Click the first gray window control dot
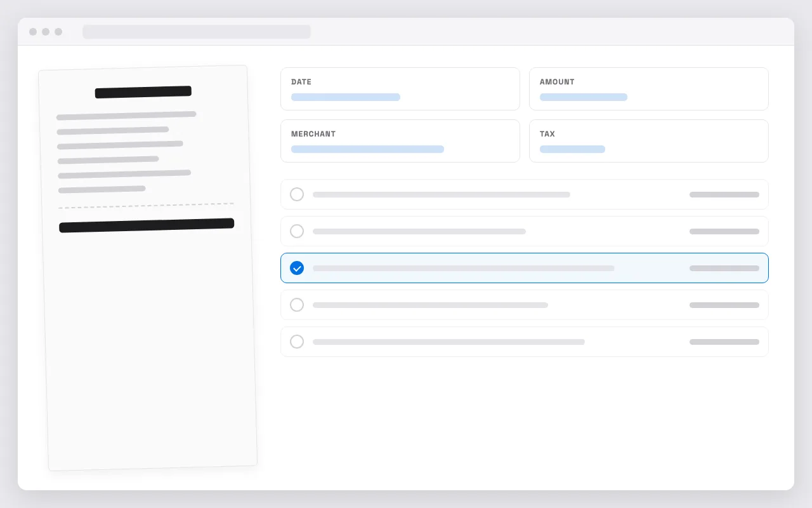This screenshot has height=508, width=812. pyautogui.click(x=33, y=32)
